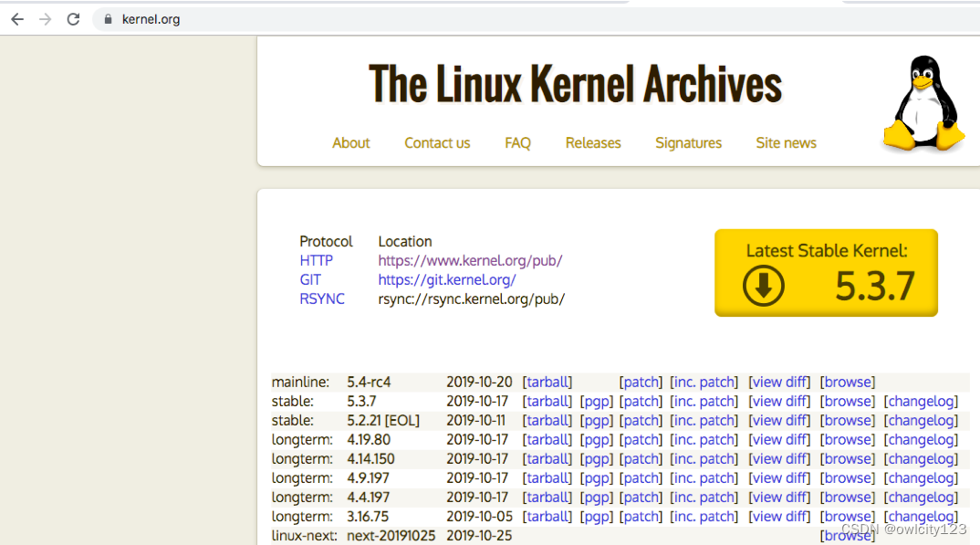Download tarball for mainline 5.4-rc4
This screenshot has height=545, width=980.
click(x=547, y=382)
